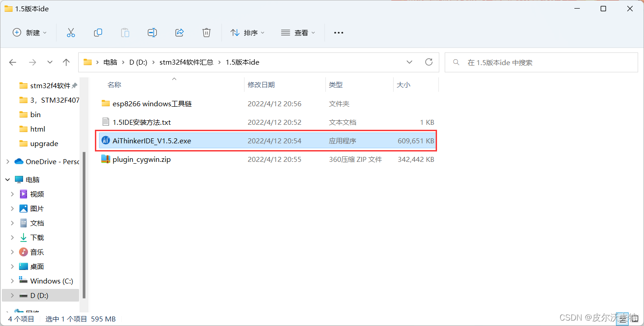Open stm32f4软件 pinned folder in sidebar
644x326 pixels.
pyautogui.click(x=49, y=85)
